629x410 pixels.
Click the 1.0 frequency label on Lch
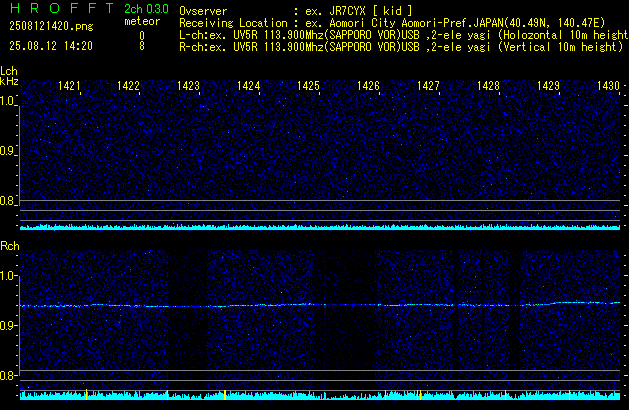[7, 101]
